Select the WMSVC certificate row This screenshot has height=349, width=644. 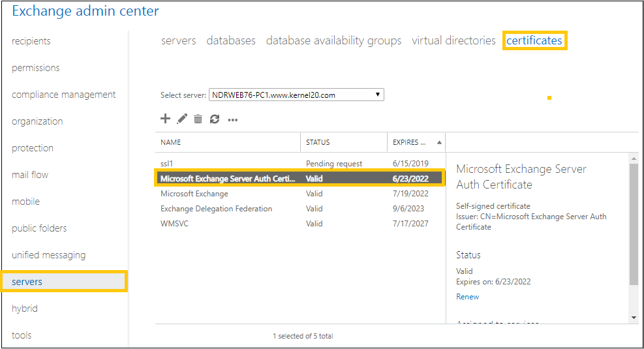tap(300, 223)
